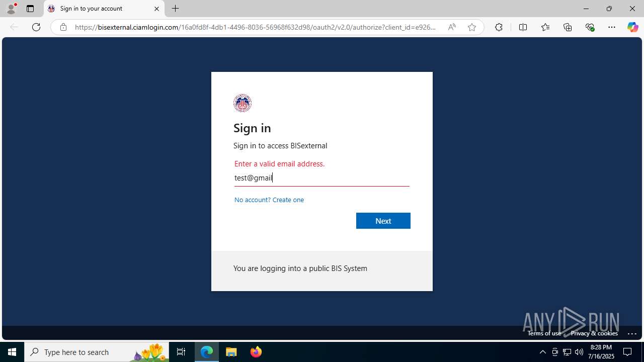Focus the email field containing test@gmail
Viewport: 644px width, 362px height.
[x=322, y=178]
